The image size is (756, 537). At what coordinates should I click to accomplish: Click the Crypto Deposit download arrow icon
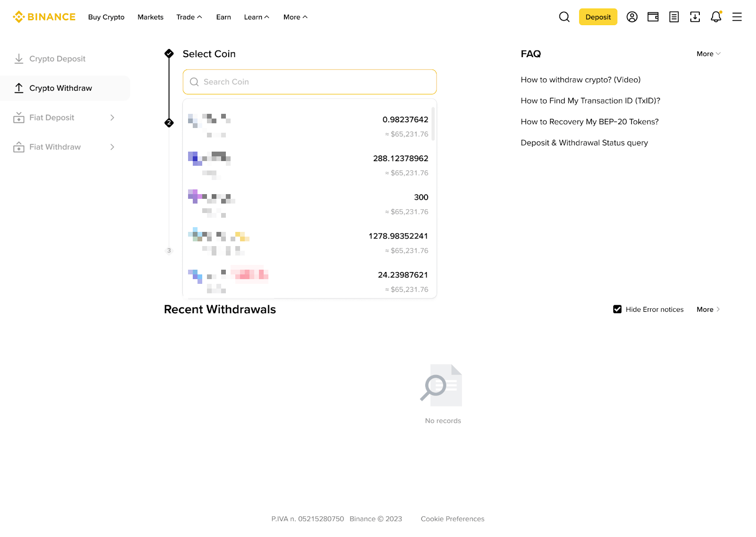tap(19, 59)
